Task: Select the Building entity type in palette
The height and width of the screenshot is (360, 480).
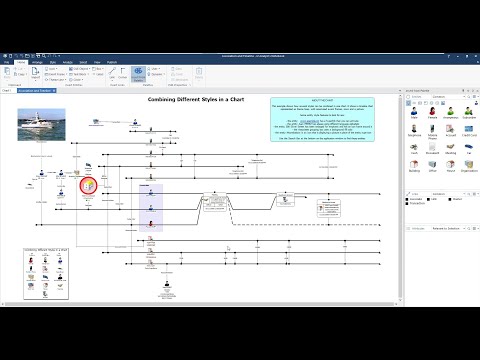Action: [x=414, y=166]
